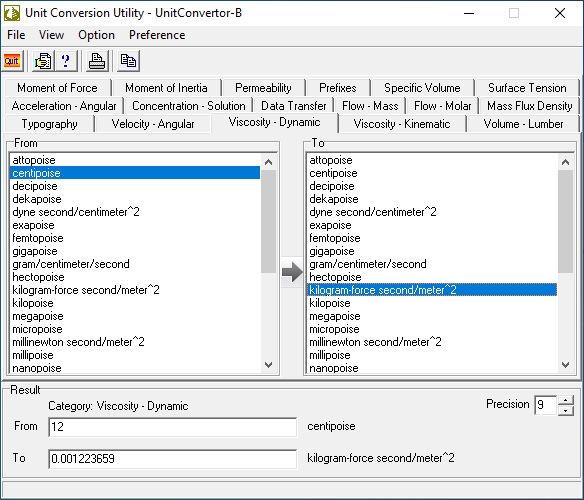Screen dimensions: 584x500
Task: Switch to the Viscosity - Kinematic tab
Action: (402, 124)
